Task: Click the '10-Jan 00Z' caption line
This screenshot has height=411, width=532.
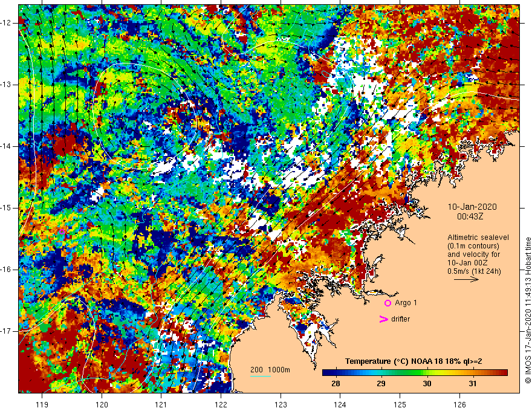Action: pyautogui.click(x=469, y=263)
